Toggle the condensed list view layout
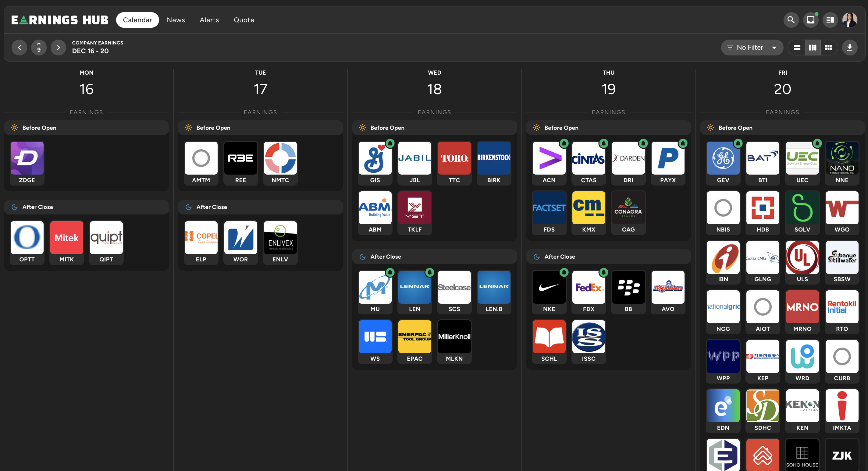Screen dimensions: 868x471 [x=797, y=47]
